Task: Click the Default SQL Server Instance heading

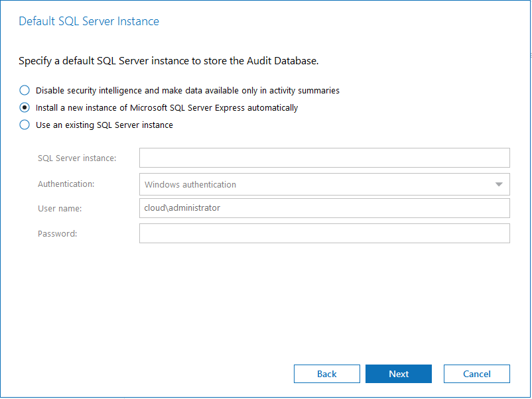Action: (x=89, y=21)
